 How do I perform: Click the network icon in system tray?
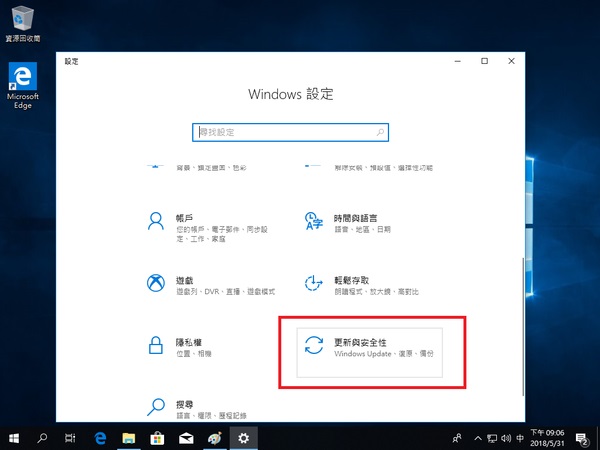click(x=492, y=439)
